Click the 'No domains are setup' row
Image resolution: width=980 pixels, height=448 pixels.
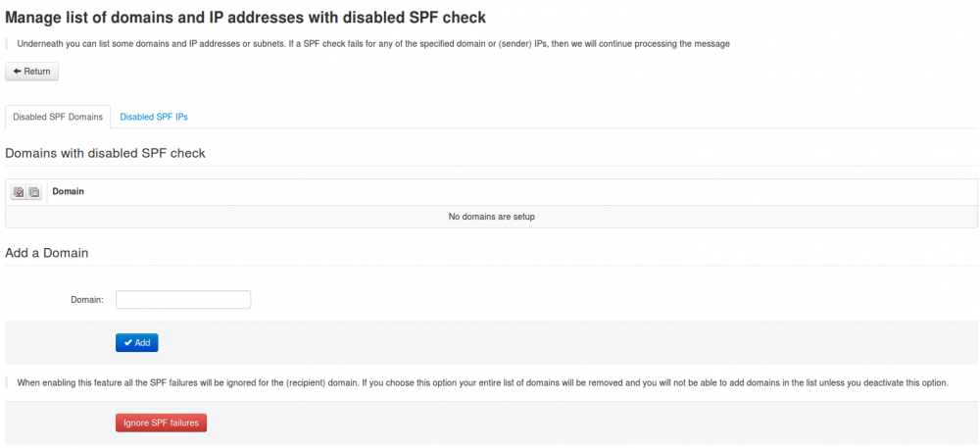pyautogui.click(x=491, y=217)
